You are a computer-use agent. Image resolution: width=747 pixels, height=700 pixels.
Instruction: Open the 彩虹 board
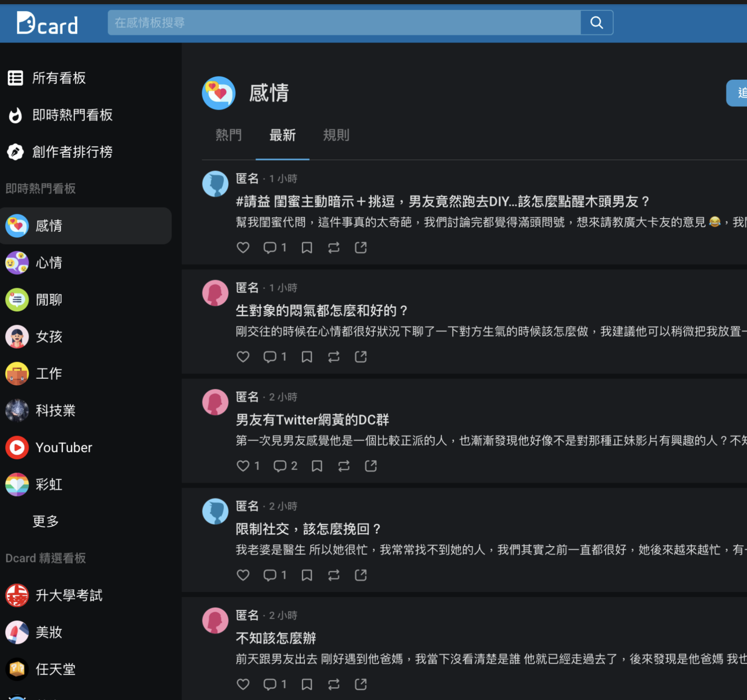[86, 484]
